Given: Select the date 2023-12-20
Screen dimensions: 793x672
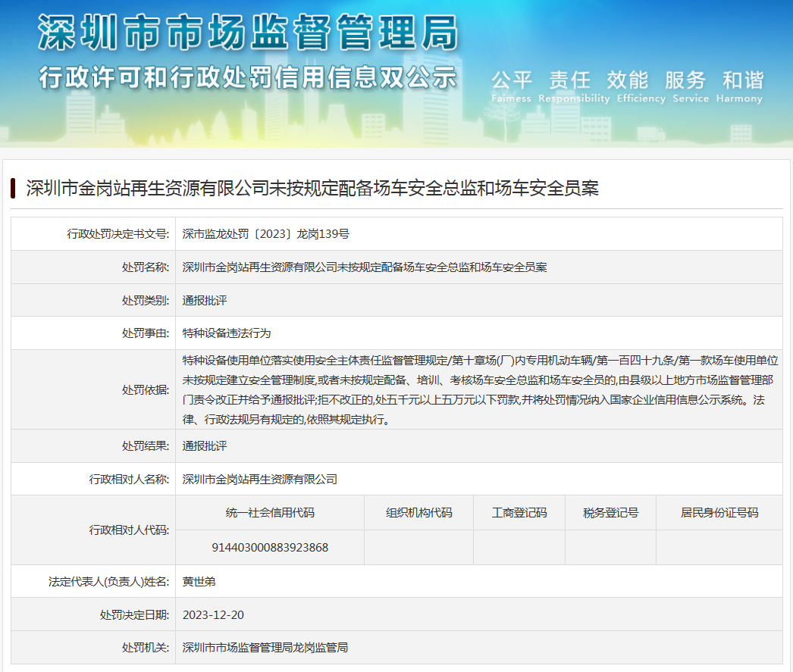Looking at the screenshot, I should pos(213,615).
